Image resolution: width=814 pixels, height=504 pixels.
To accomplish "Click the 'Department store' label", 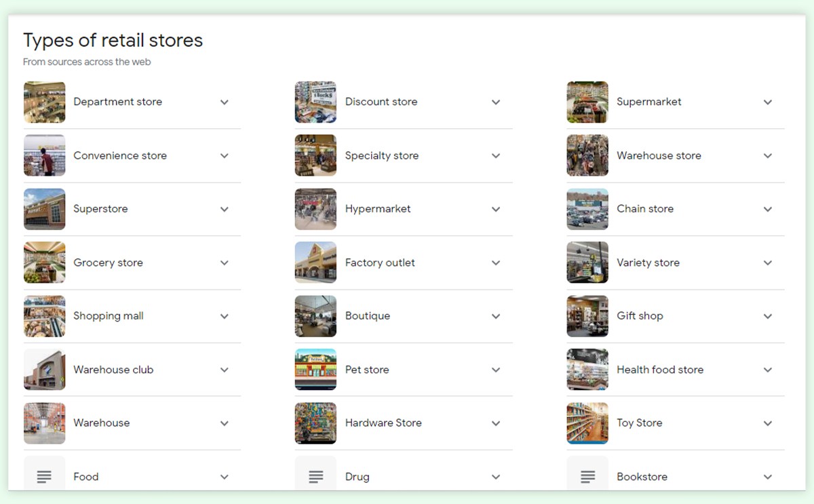I will [117, 102].
